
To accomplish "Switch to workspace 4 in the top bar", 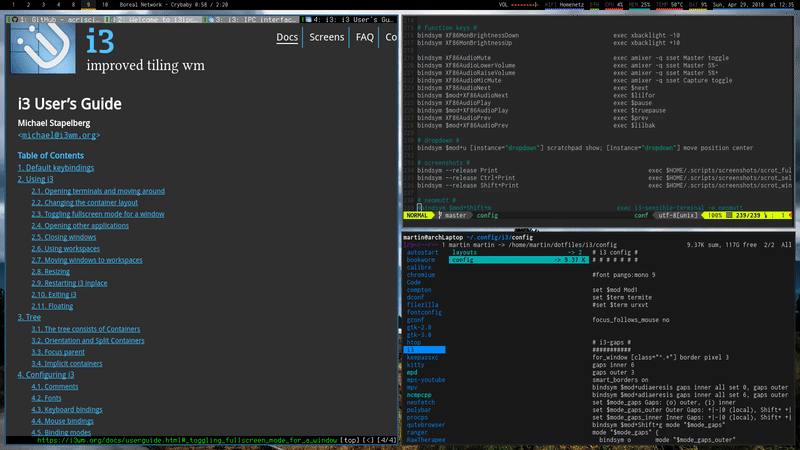I will pyautogui.click(x=58, y=4).
